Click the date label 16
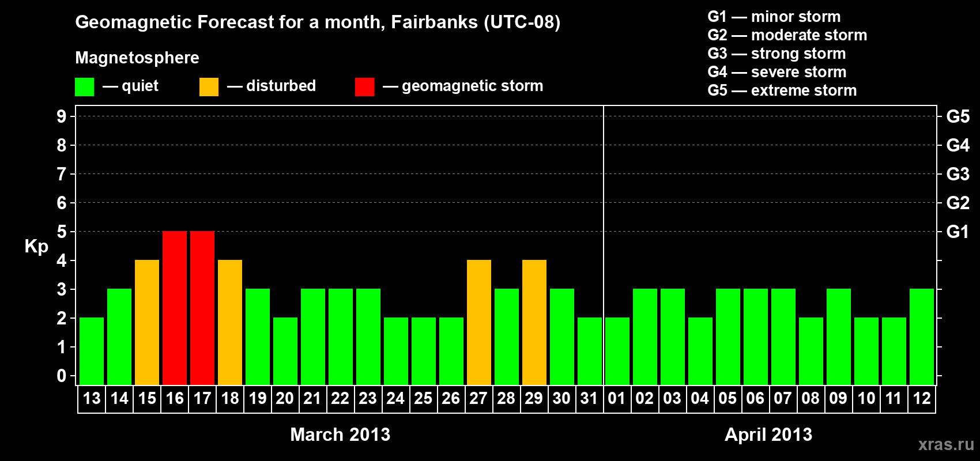980x461 pixels. pos(175,399)
